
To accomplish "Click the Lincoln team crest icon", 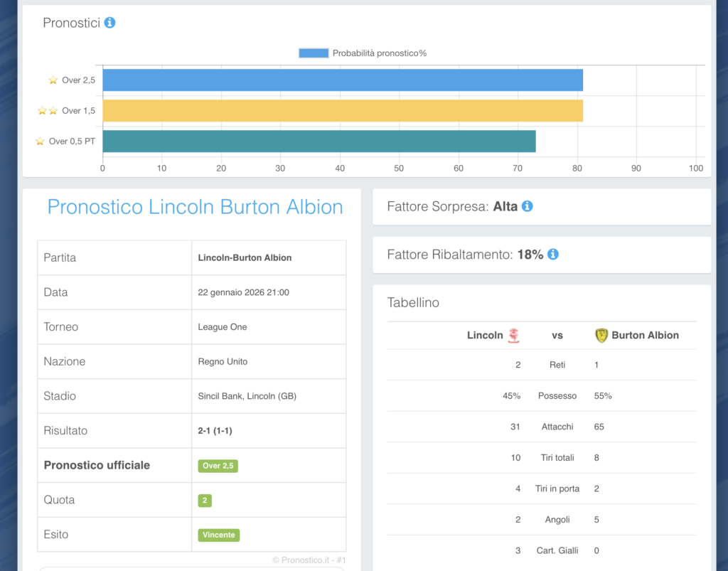I will pyautogui.click(x=513, y=336).
